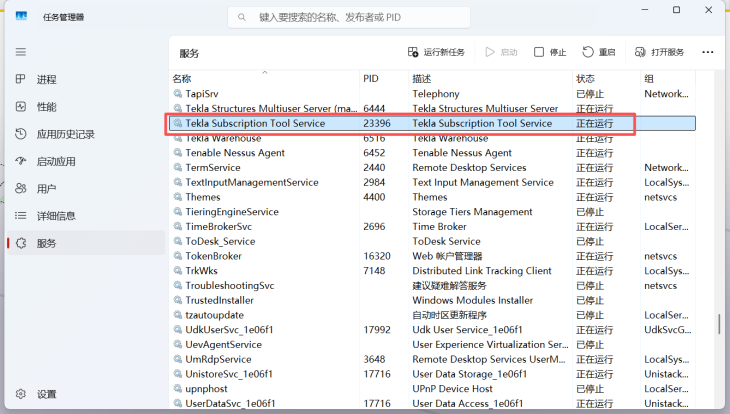This screenshot has width=730, height=414.
Task: Select Tekla Subscription Tool Service row
Action: [x=432, y=123]
